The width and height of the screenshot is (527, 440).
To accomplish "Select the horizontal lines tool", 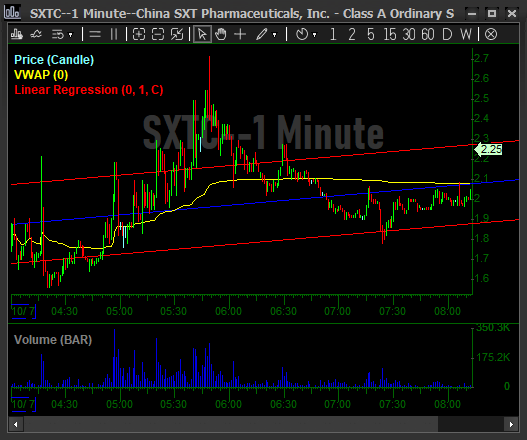I will tap(95, 34).
